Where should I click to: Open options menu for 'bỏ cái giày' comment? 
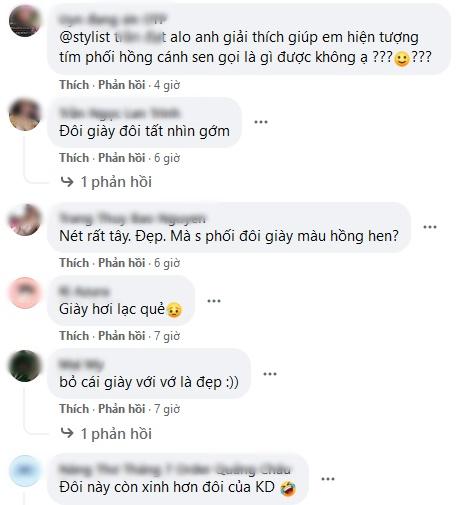coord(270,374)
